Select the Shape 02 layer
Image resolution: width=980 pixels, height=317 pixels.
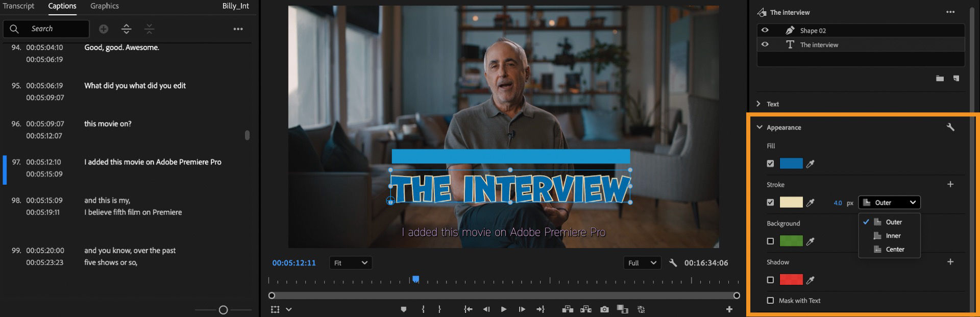pyautogui.click(x=861, y=31)
